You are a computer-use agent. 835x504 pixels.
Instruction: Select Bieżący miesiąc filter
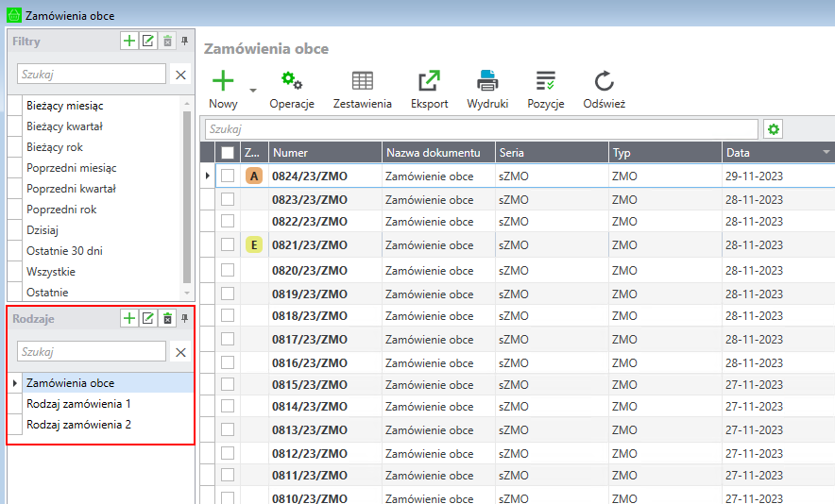pyautogui.click(x=65, y=106)
